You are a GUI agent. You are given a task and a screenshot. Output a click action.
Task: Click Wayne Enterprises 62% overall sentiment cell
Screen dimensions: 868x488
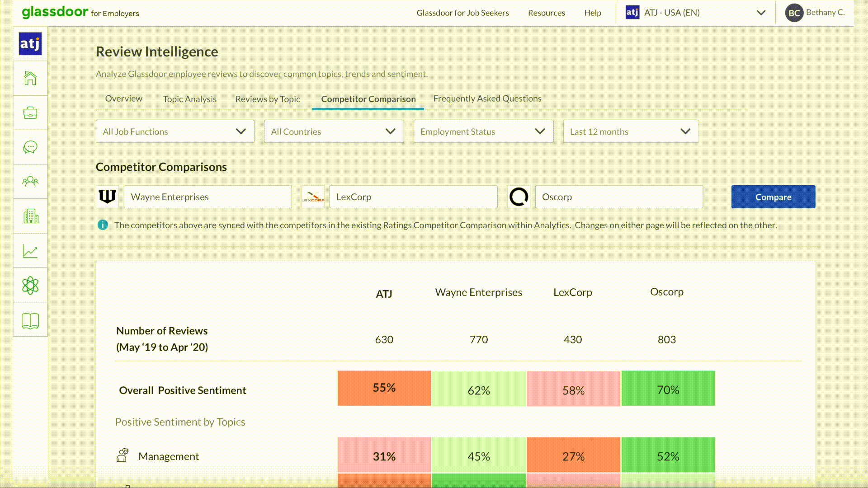pyautogui.click(x=479, y=389)
